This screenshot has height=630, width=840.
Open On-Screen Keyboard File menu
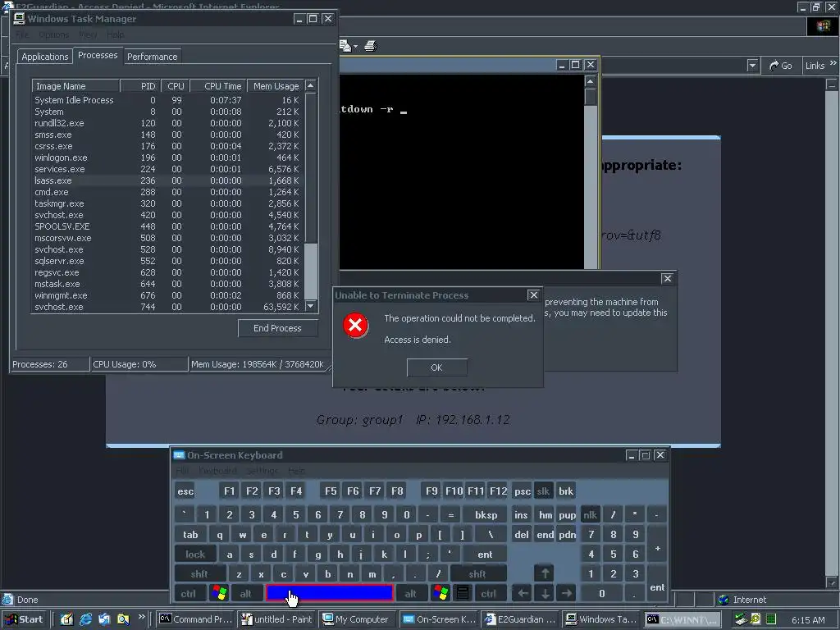(182, 470)
